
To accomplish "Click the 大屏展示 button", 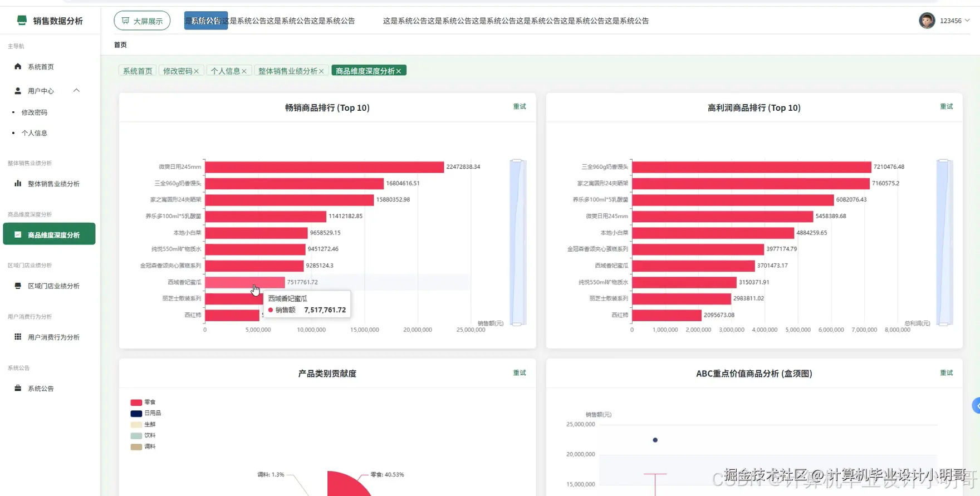I will point(142,21).
